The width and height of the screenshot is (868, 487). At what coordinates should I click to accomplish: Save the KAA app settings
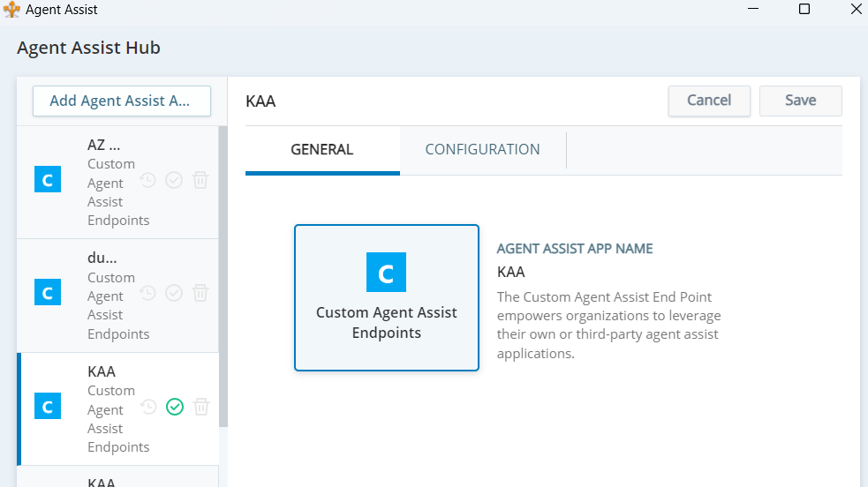800,101
